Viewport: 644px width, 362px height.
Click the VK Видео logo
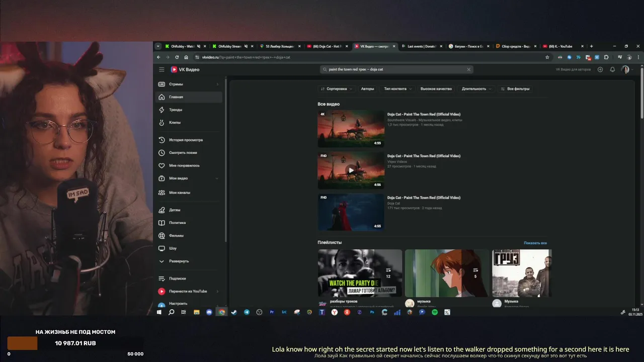185,69
